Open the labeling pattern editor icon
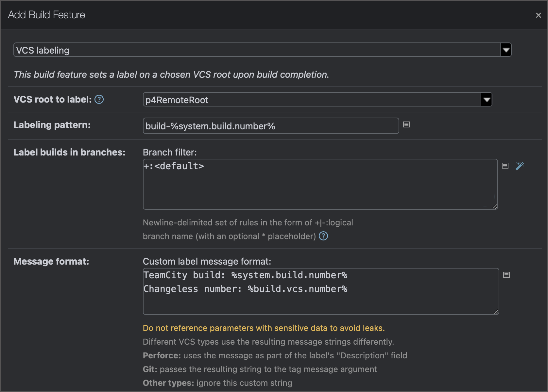The image size is (548, 392). click(x=406, y=125)
